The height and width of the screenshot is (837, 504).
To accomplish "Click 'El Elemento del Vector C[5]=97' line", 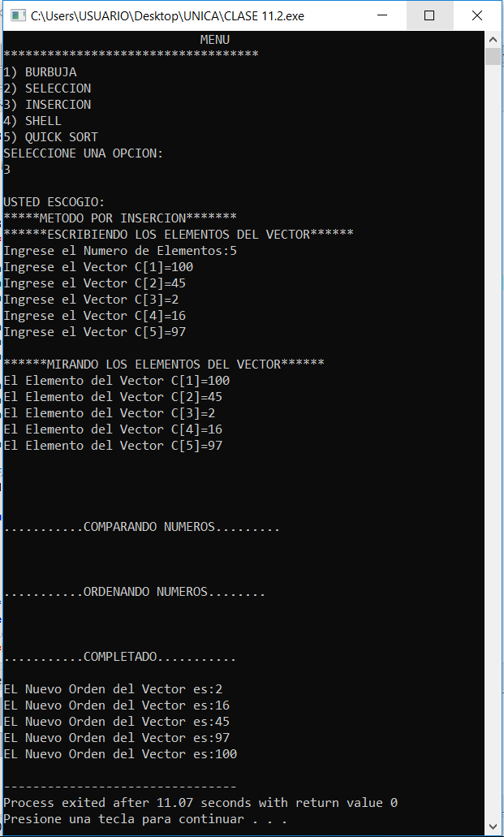I will pos(113,446).
